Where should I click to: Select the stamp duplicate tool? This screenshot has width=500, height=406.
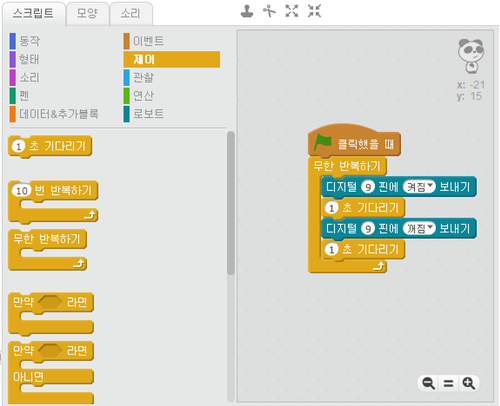(x=247, y=11)
